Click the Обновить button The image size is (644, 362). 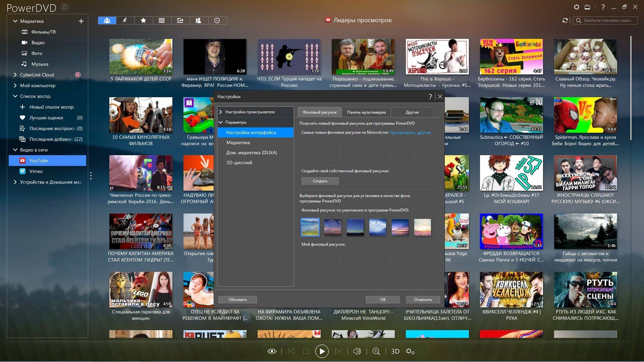click(237, 300)
